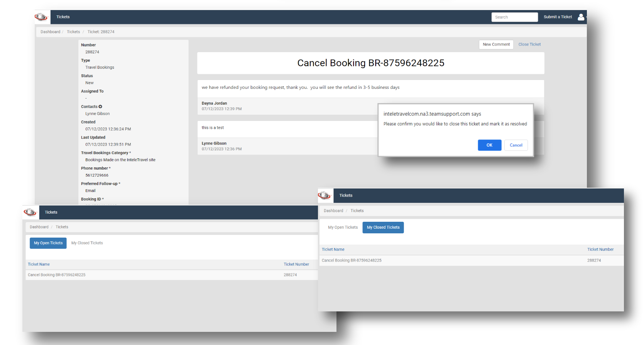Viewport: 644px width, 345px height.
Task: Switch to inactive My Open Tickets tab
Action: [343, 228]
